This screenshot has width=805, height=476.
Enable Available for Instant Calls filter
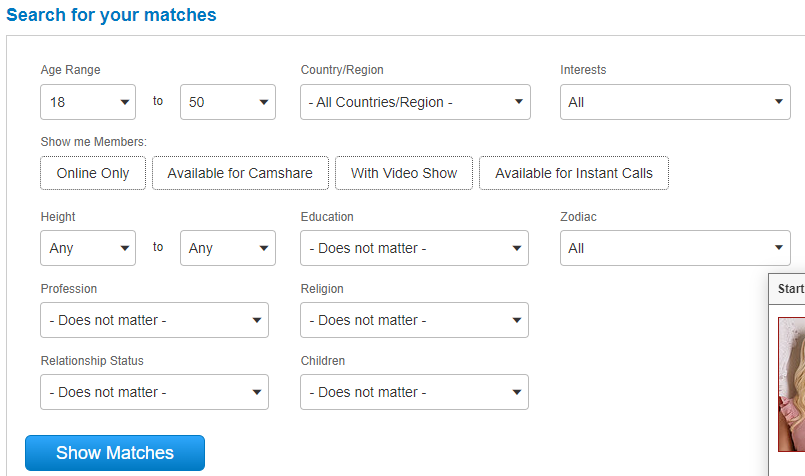(574, 173)
